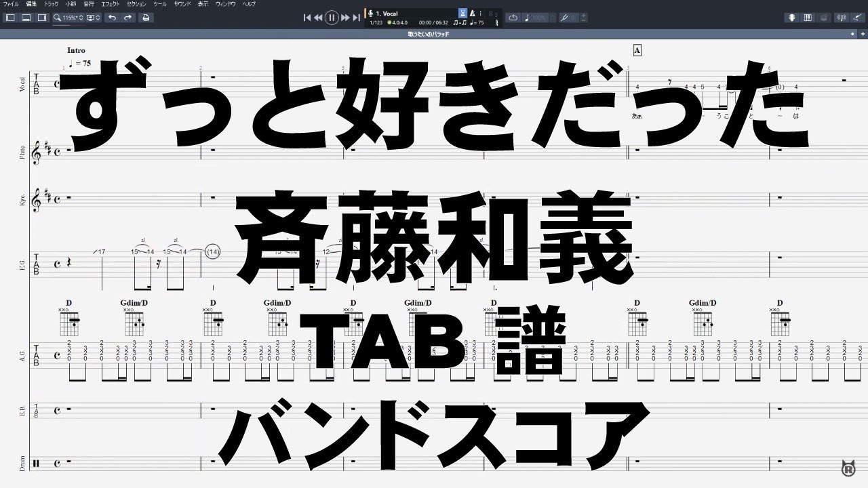
Task: Click the tuning fork transpose icon
Action: coord(565,18)
